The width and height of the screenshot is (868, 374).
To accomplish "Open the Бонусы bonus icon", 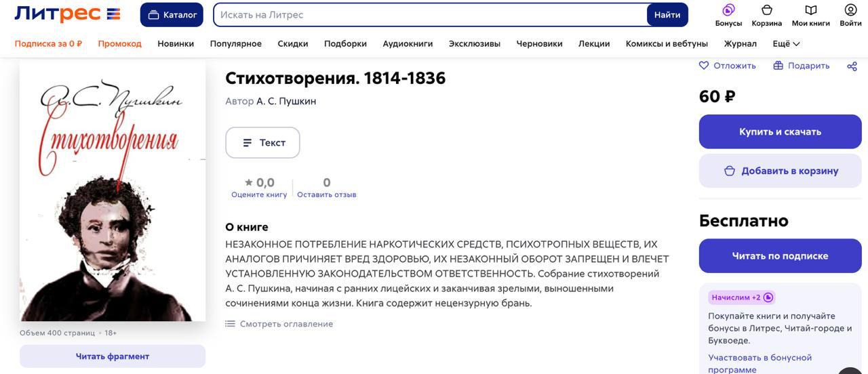I will 728,9.
